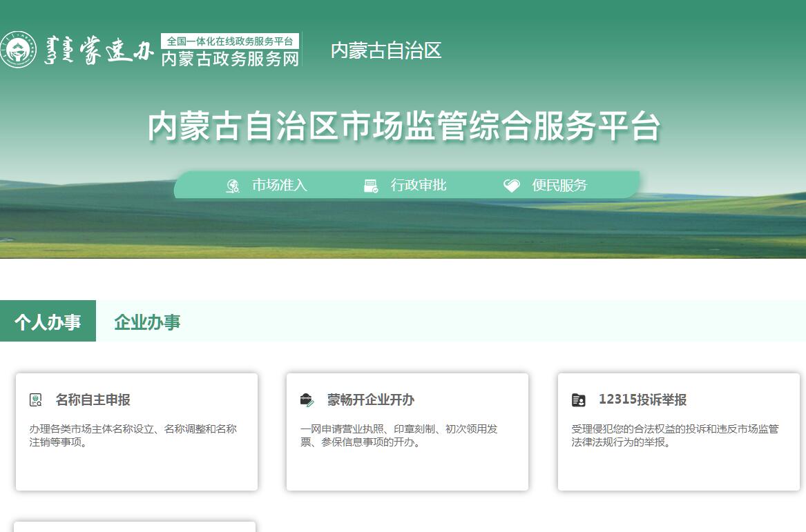This screenshot has height=532, width=806.
Task: Click the circular government emblem logo
Action: point(18,50)
